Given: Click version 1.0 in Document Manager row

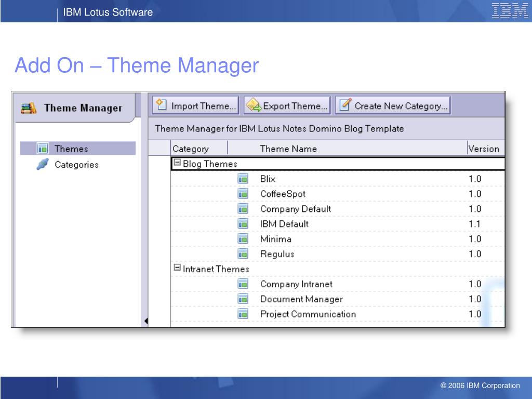Looking at the screenshot, I should coord(475,299).
